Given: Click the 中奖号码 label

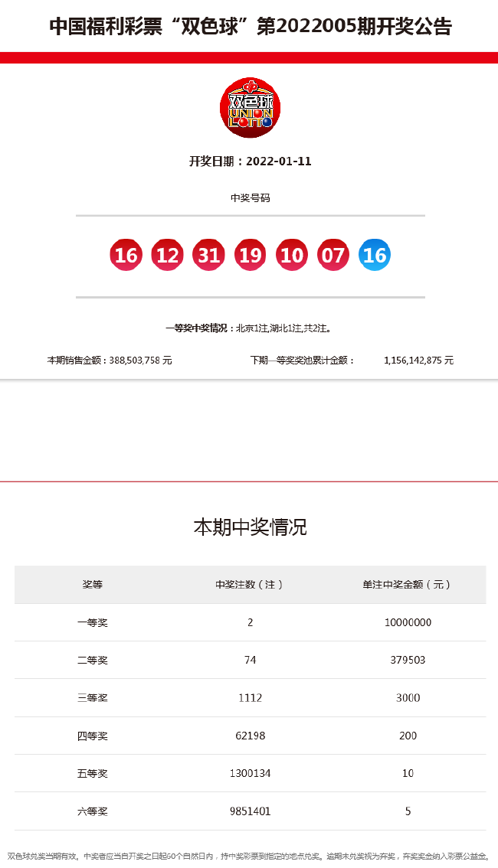Looking at the screenshot, I should (250, 197).
